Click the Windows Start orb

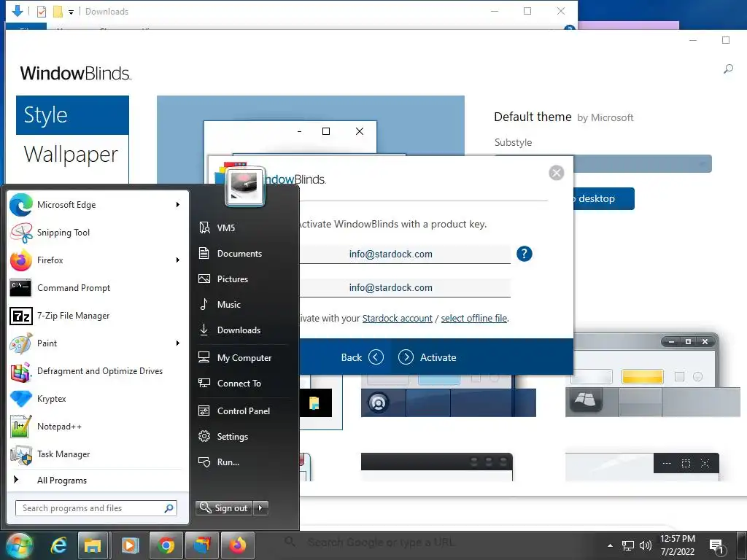pyautogui.click(x=20, y=545)
